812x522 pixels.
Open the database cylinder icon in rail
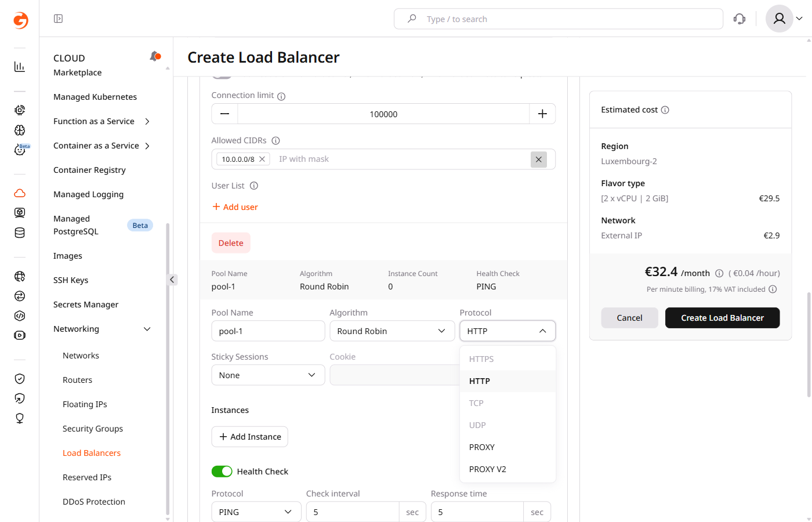tap(20, 233)
